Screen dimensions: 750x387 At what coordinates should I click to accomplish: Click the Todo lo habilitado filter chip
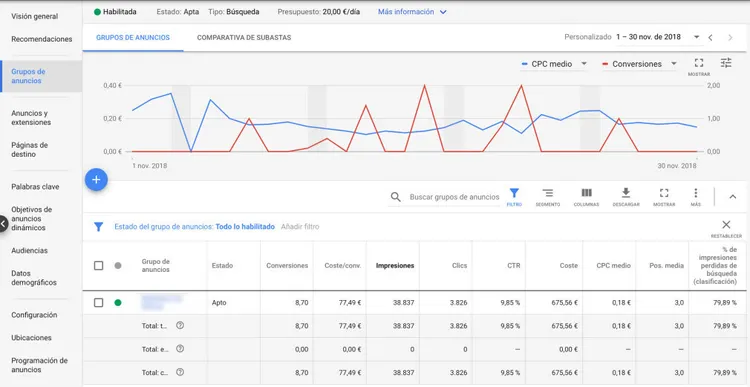click(x=245, y=227)
